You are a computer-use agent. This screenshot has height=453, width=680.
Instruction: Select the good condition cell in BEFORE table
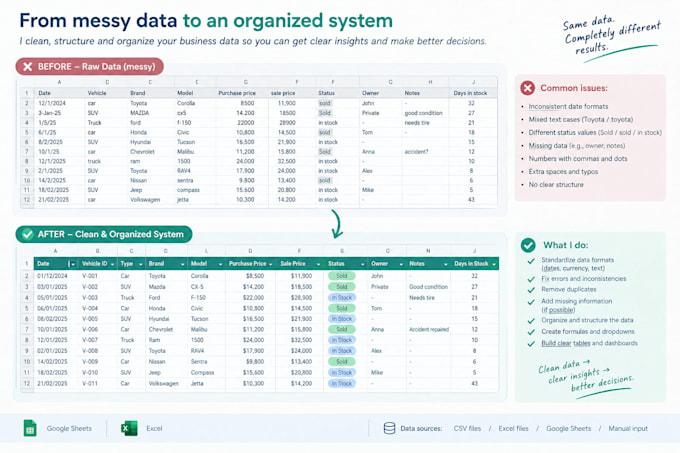pos(423,113)
